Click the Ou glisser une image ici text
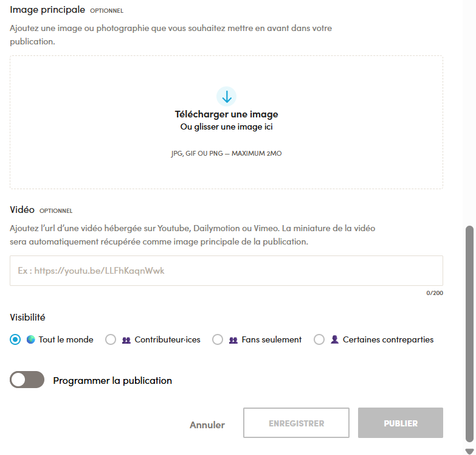The height and width of the screenshot is (455, 476). point(227,127)
